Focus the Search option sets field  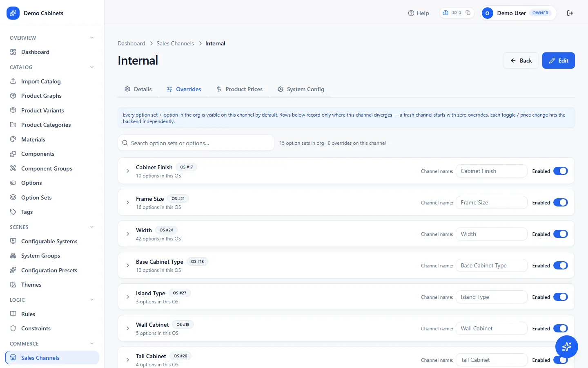[x=196, y=143]
